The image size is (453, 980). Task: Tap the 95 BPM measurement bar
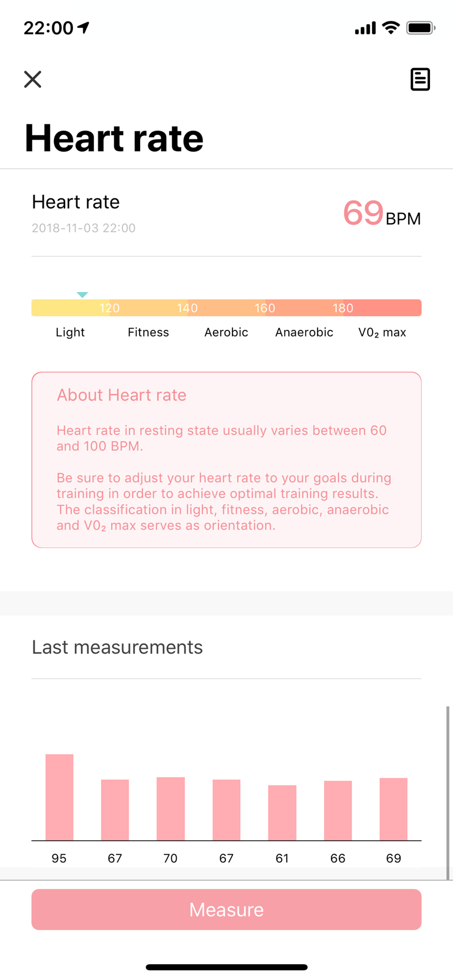click(x=59, y=797)
